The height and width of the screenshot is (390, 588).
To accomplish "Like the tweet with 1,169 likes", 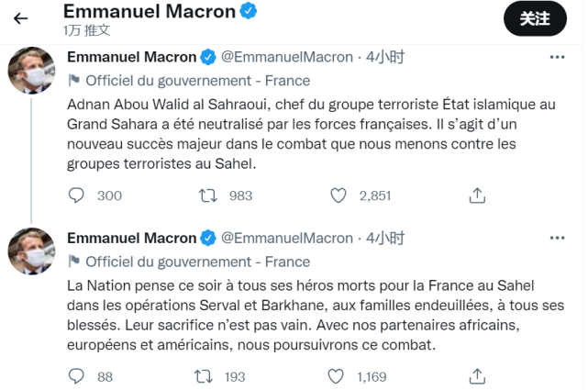I will (339, 376).
